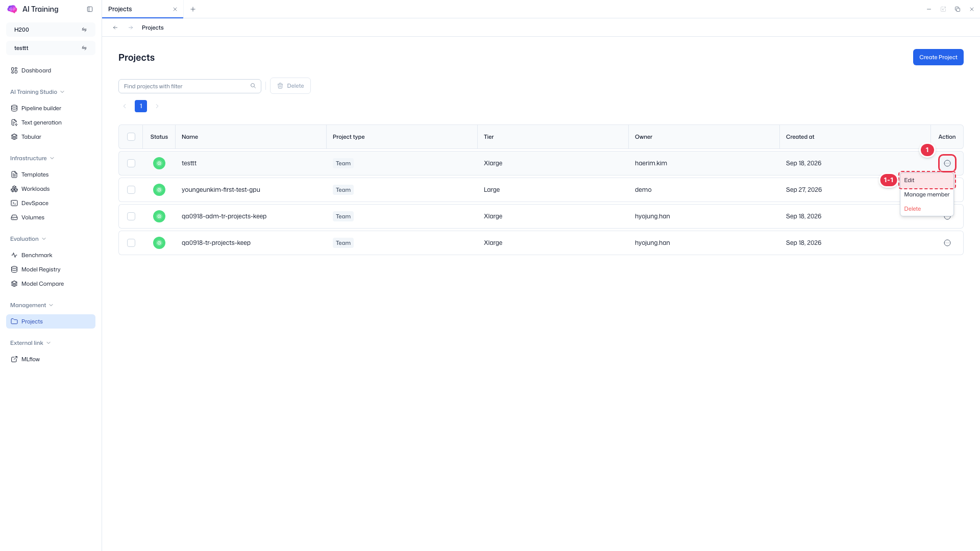Check youngeunkim-first-test-gpu row checkbox
The height and width of the screenshot is (551, 980).
pos(131,190)
